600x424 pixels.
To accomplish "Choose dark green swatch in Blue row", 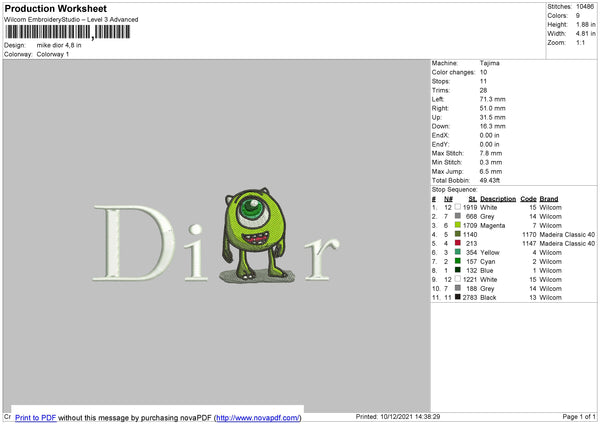I will (458, 270).
